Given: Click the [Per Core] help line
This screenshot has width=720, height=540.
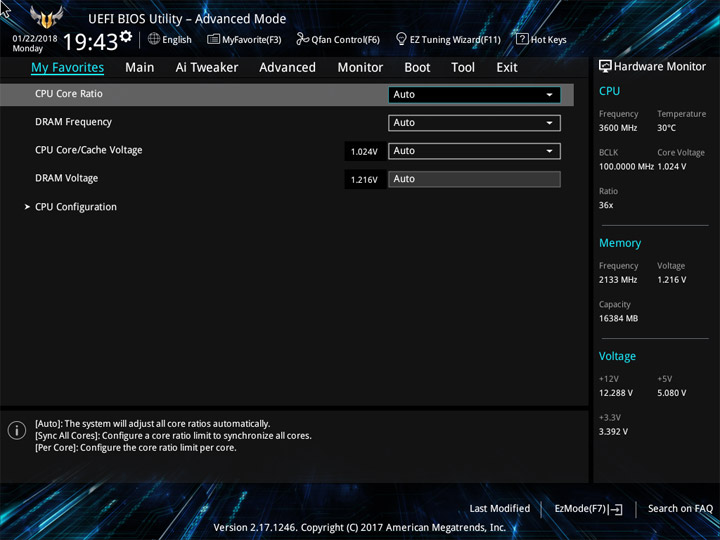Looking at the screenshot, I should [136, 447].
